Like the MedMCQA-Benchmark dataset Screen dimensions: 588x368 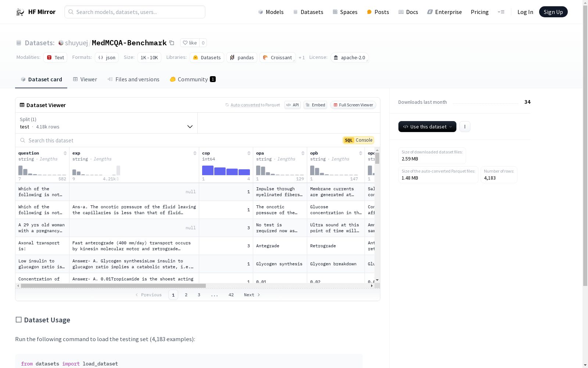(x=190, y=43)
